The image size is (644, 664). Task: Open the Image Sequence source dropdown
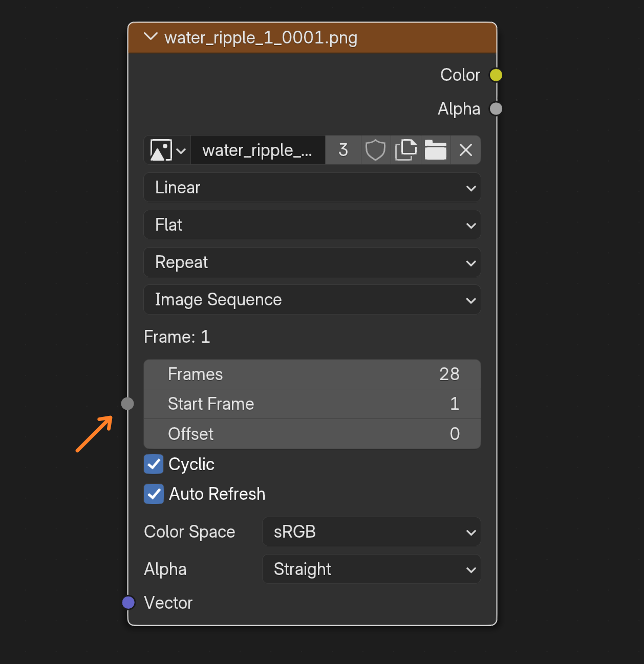click(x=312, y=300)
